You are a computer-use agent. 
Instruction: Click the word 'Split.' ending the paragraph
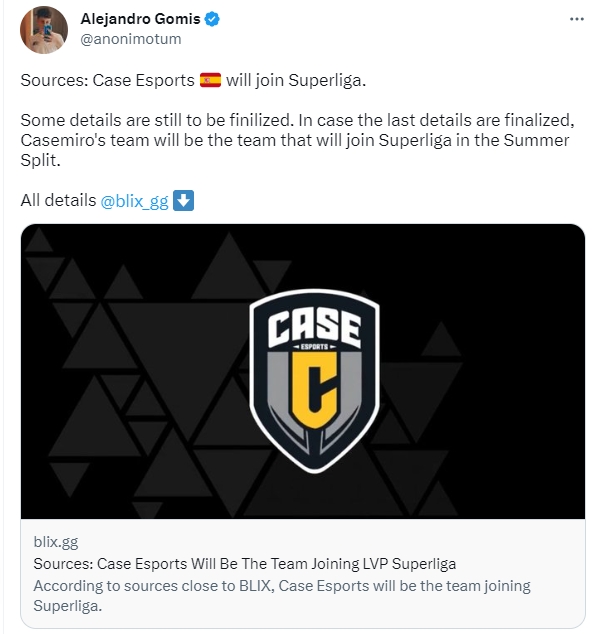tap(40, 161)
